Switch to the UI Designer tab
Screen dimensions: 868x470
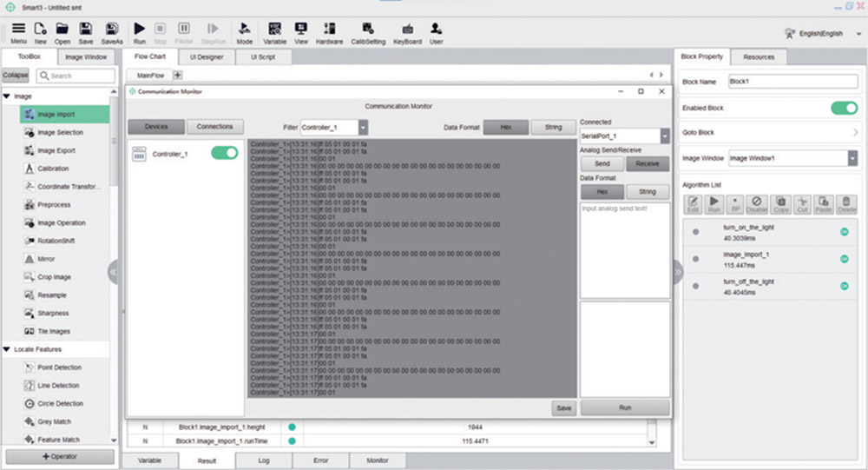point(207,56)
